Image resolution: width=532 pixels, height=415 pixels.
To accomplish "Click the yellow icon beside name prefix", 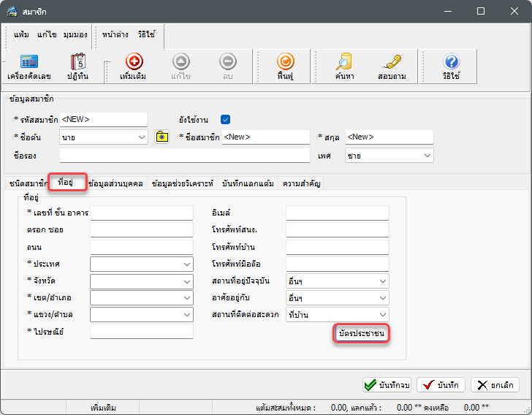I will [162, 137].
